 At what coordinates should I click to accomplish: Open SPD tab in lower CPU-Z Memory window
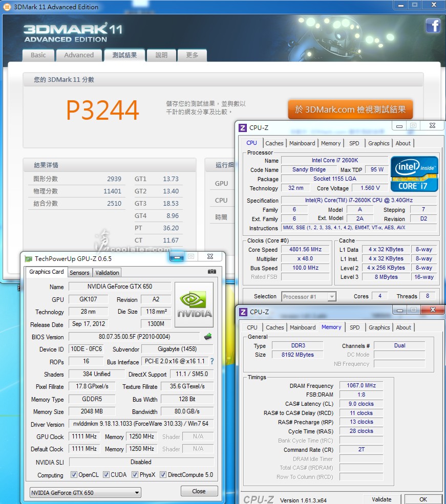[355, 327]
